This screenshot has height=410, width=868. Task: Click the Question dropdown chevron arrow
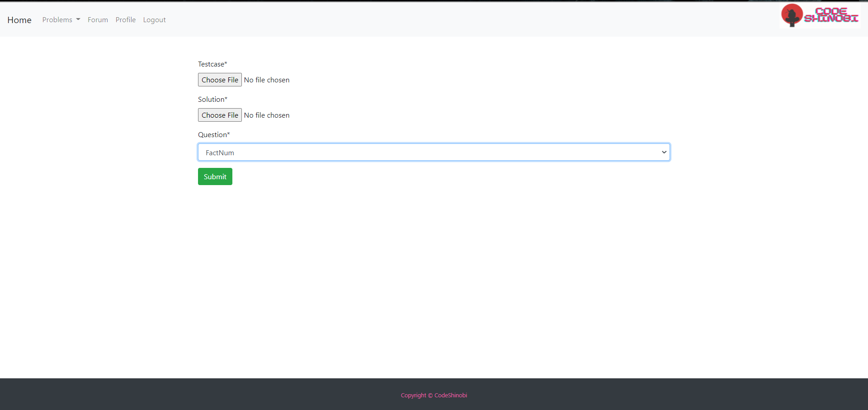point(664,152)
